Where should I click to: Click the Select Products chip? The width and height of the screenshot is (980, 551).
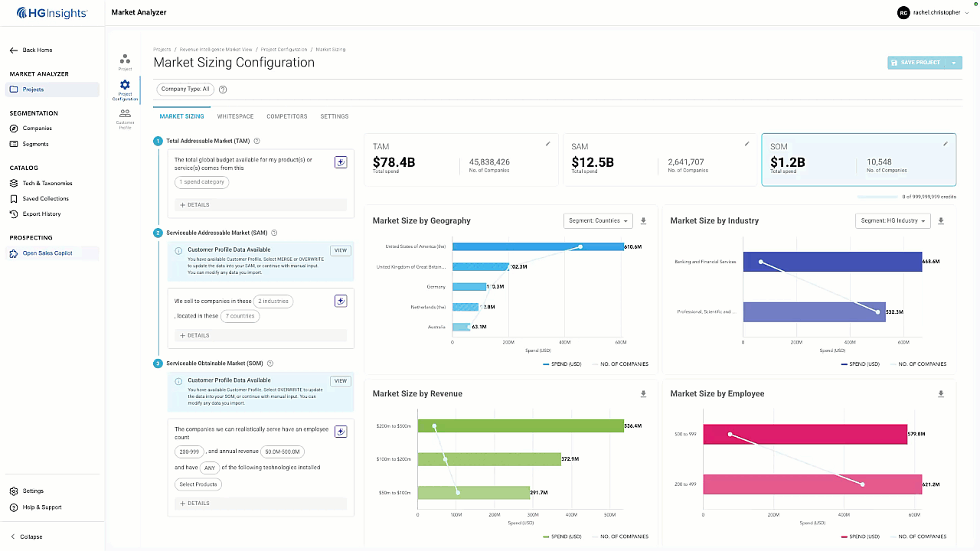[x=198, y=484]
